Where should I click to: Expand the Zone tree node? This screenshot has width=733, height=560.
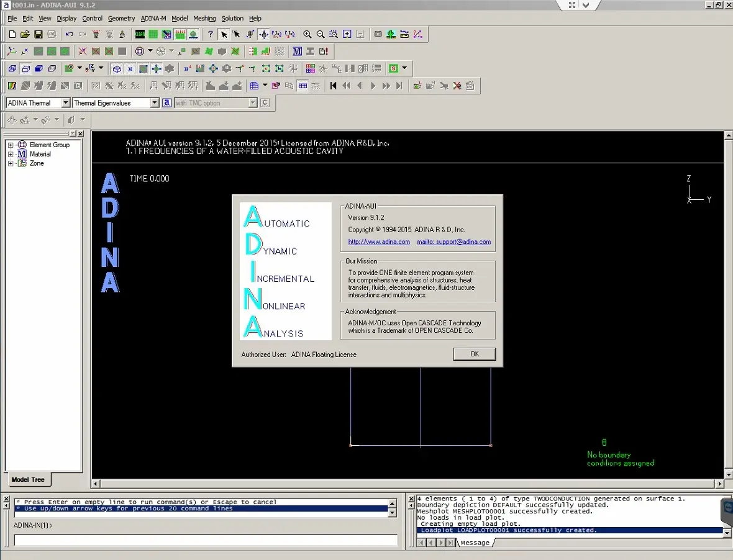(x=11, y=163)
